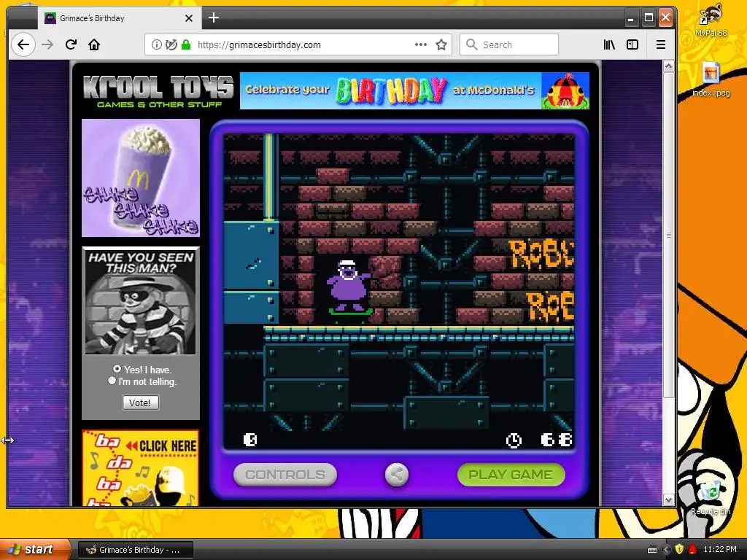The width and height of the screenshot is (747, 560).
Task: Open the keyboard tray icon
Action: (653, 550)
